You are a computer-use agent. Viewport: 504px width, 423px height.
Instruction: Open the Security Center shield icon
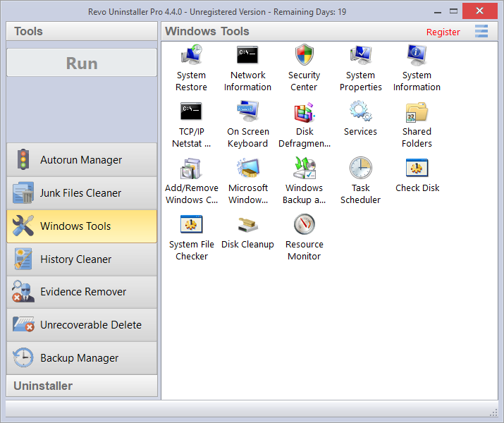click(304, 55)
